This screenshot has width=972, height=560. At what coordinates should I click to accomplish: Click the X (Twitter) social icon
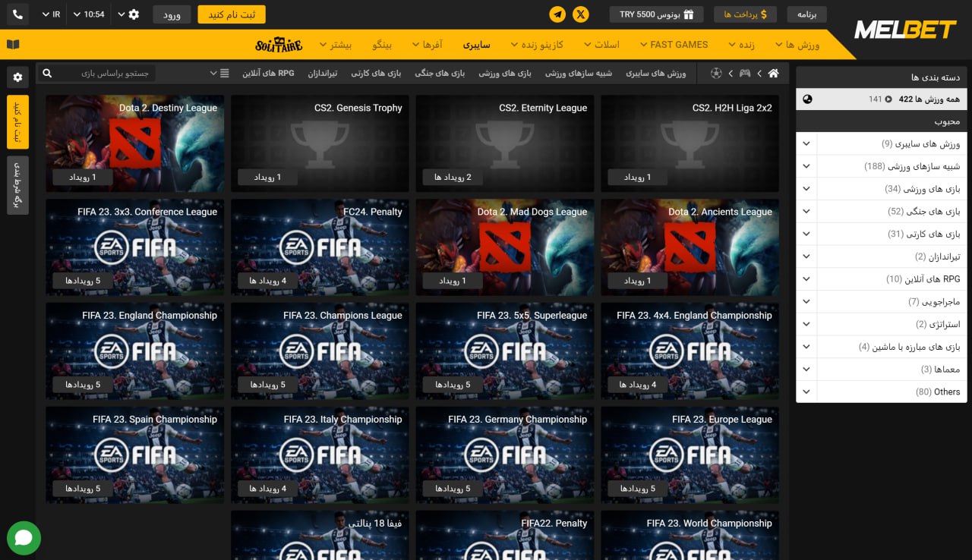[x=581, y=14]
